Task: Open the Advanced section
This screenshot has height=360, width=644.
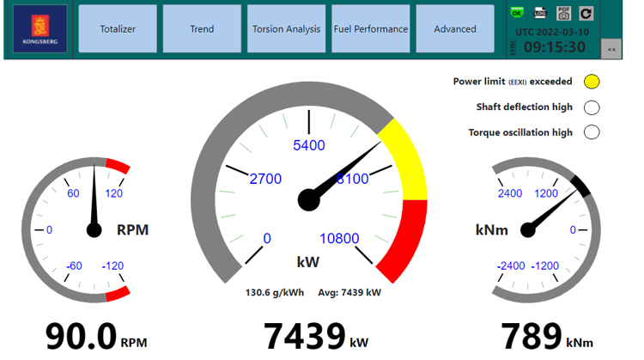Action: pyautogui.click(x=454, y=29)
